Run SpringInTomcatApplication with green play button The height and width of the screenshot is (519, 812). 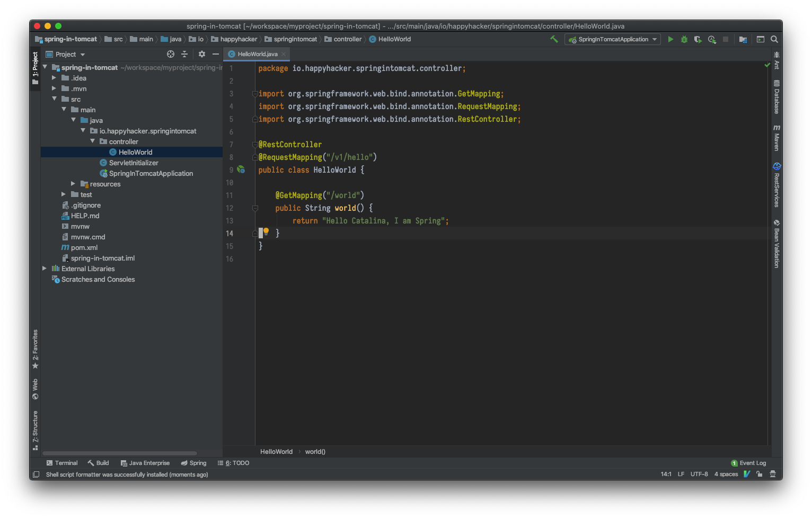coord(670,39)
